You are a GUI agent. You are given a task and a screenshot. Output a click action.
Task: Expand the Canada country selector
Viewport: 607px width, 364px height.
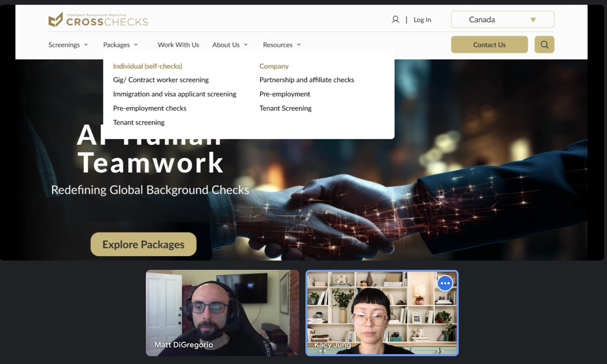coord(502,20)
